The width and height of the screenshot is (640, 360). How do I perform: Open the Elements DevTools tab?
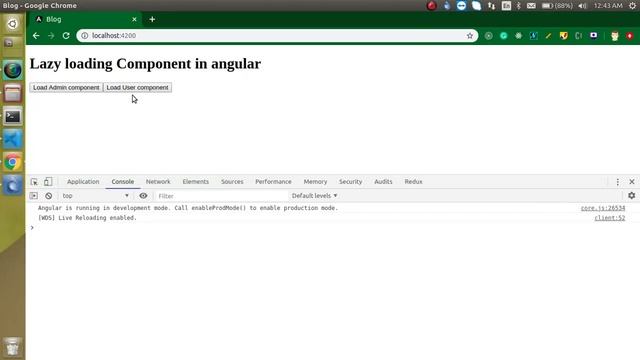pyautogui.click(x=196, y=182)
